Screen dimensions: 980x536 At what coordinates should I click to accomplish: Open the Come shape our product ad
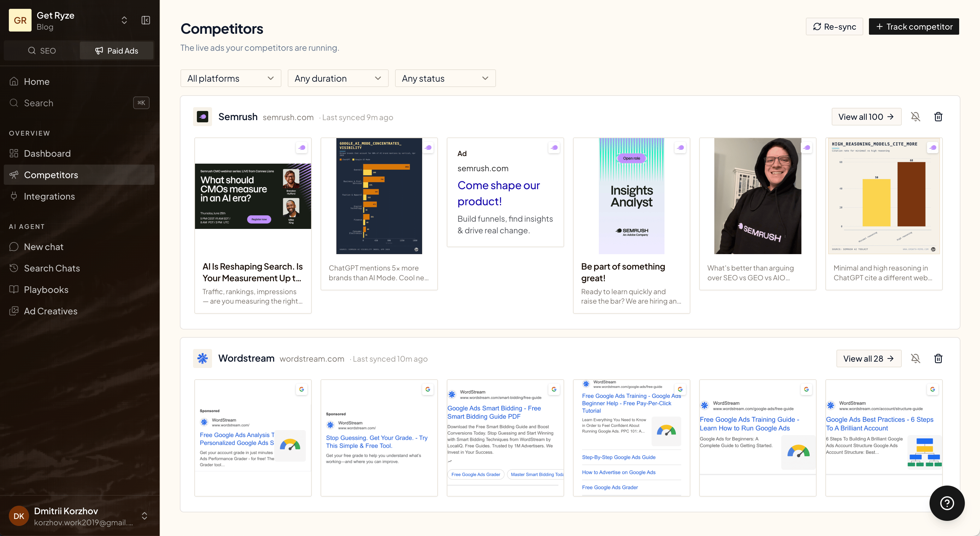click(x=505, y=192)
